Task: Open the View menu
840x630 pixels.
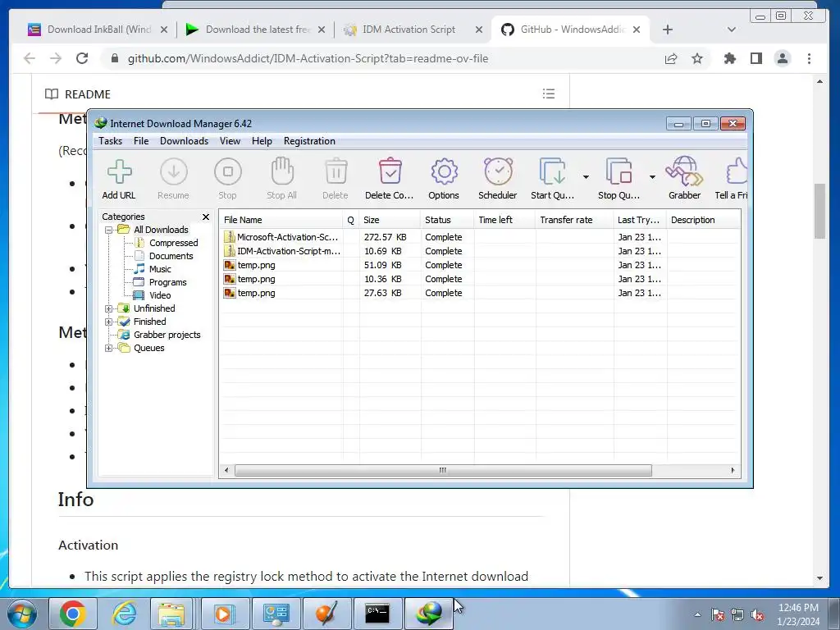Action: pos(230,141)
